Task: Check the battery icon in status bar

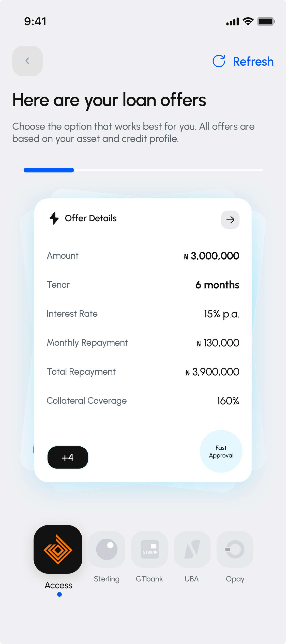Action: 266,21
